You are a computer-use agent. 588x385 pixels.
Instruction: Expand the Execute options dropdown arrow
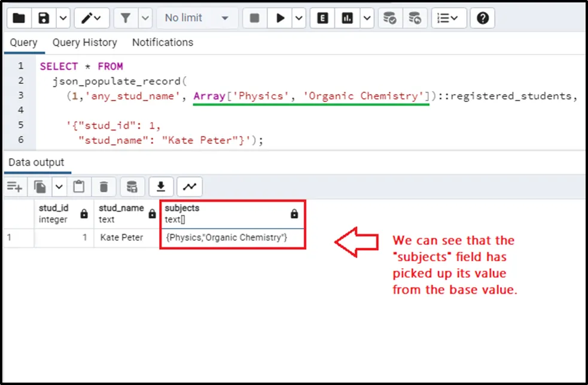coord(300,18)
